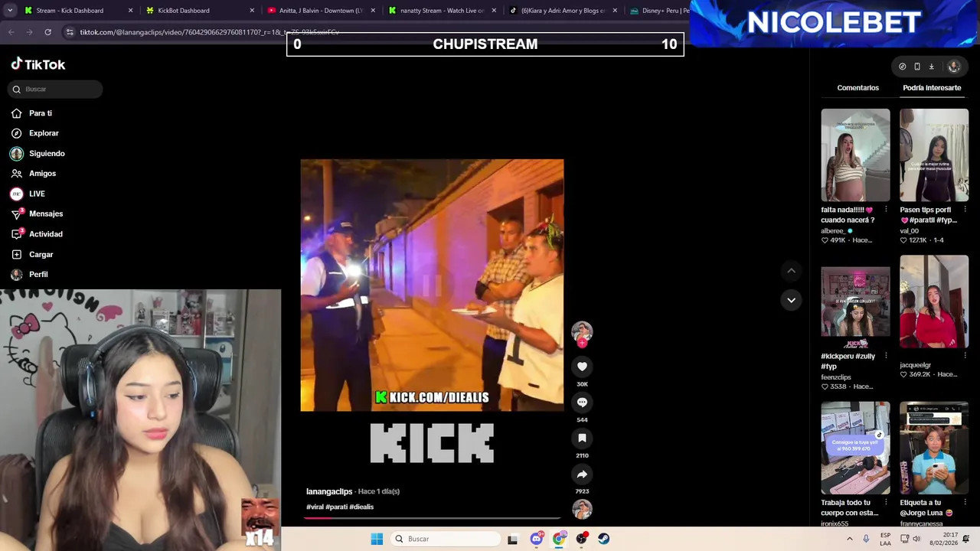Click the #parati hashtag
980x551 pixels.
point(336,507)
